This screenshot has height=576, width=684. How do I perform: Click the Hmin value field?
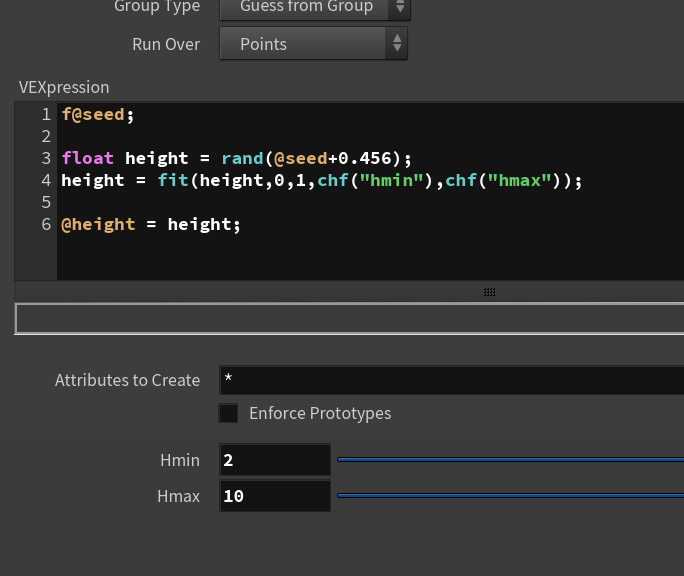click(275, 460)
